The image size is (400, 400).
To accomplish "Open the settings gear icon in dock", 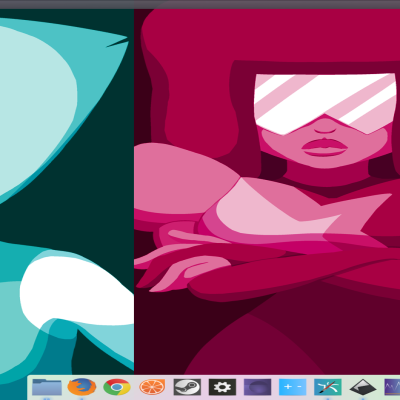I will click(222, 387).
